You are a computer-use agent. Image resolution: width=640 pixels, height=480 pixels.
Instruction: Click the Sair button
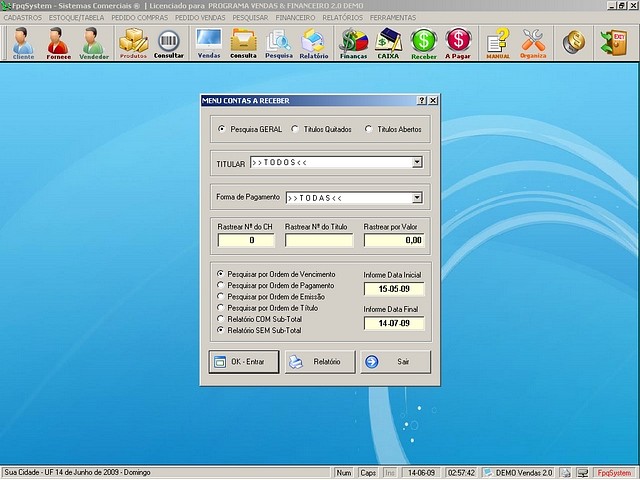(395, 361)
